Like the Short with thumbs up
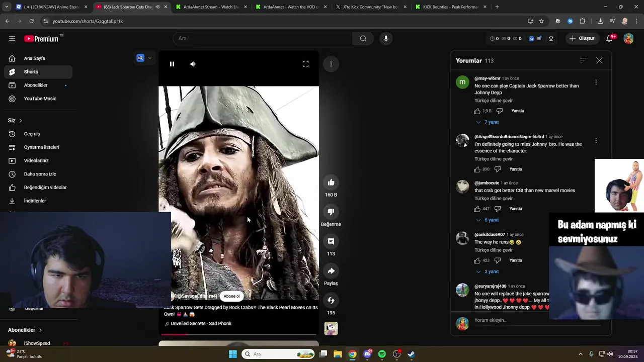This screenshot has height=362, width=644. (331, 183)
